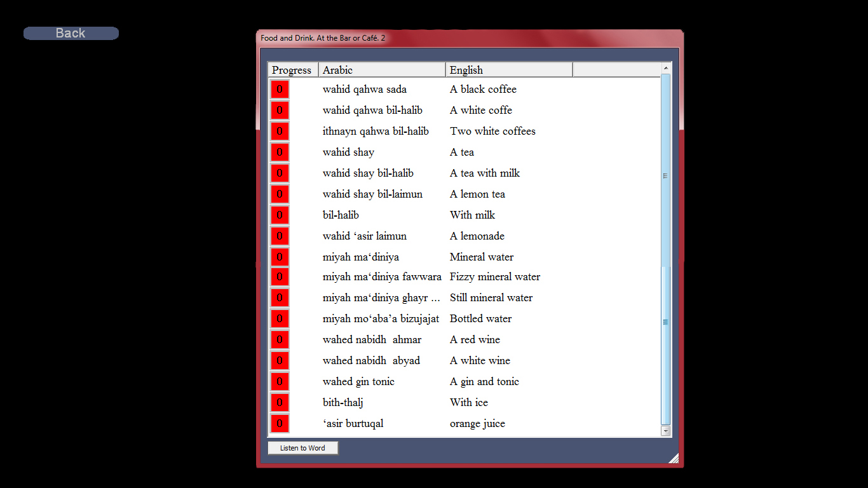Click English text 'Still mineral water'

click(x=491, y=298)
